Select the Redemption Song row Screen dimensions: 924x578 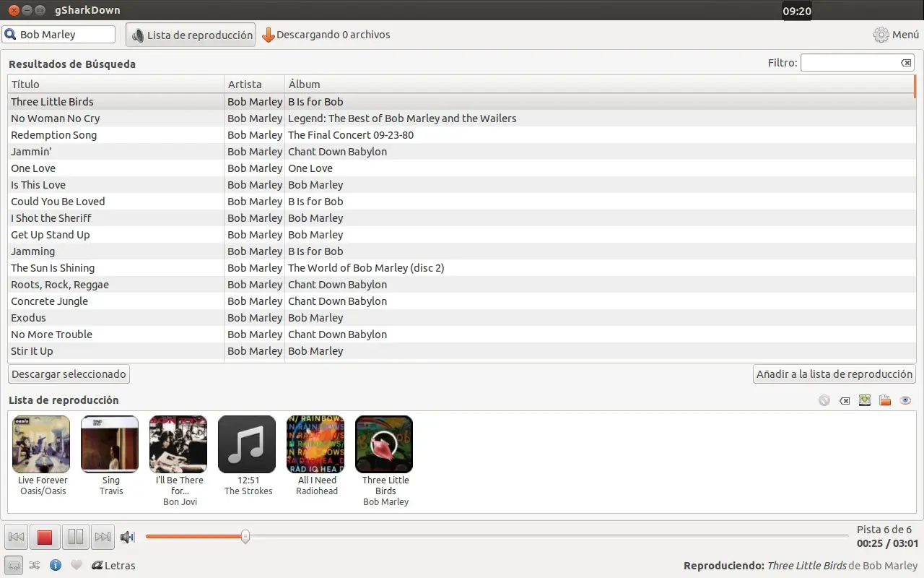461,135
